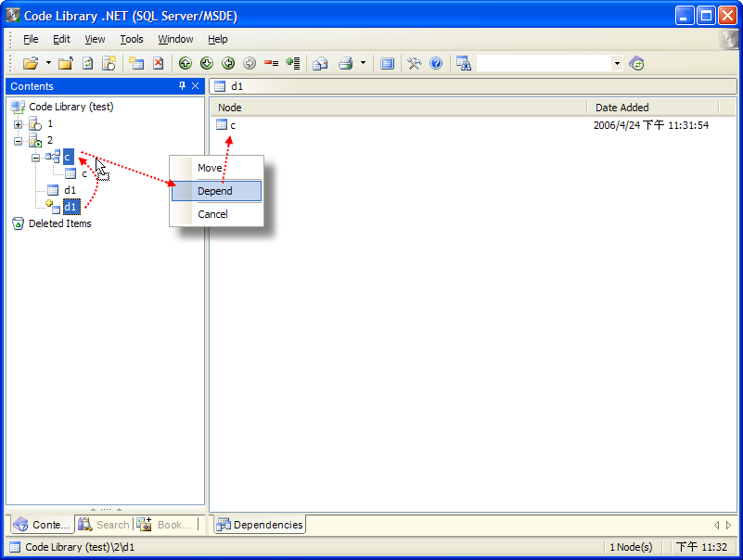The height and width of the screenshot is (560, 743).
Task: Click the left tab-scroll arrow at bottom right
Action: point(716,525)
